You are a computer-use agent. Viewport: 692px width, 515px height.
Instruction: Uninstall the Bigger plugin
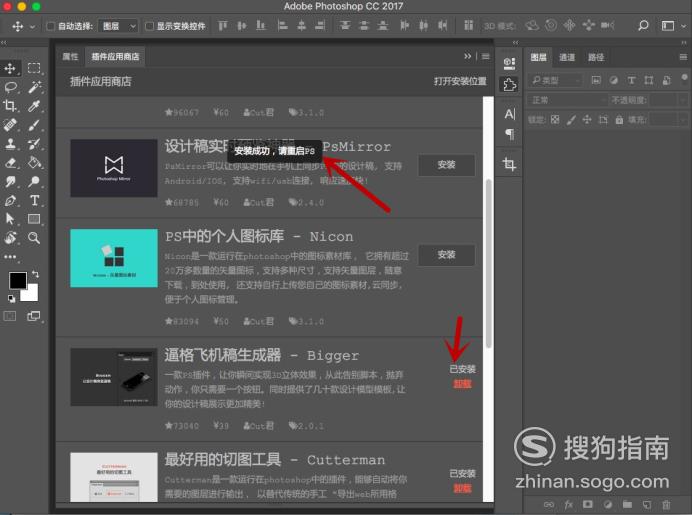(462, 383)
